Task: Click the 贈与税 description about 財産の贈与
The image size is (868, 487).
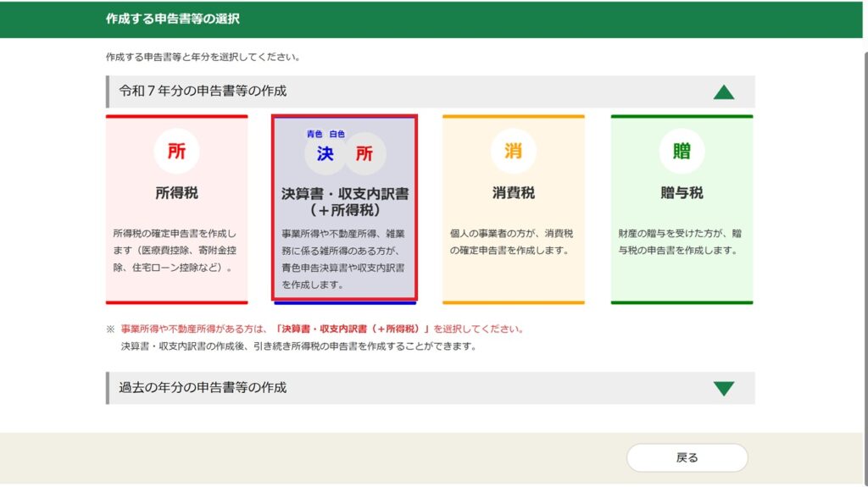Action: (x=681, y=241)
